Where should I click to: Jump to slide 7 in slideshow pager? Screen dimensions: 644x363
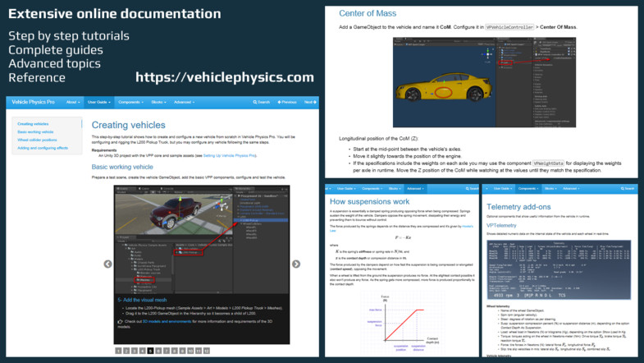click(x=167, y=351)
